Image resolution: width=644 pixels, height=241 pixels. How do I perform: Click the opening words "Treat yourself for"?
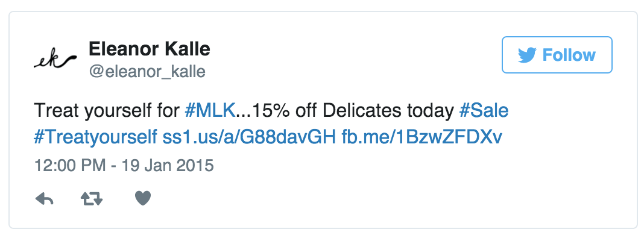point(107,111)
